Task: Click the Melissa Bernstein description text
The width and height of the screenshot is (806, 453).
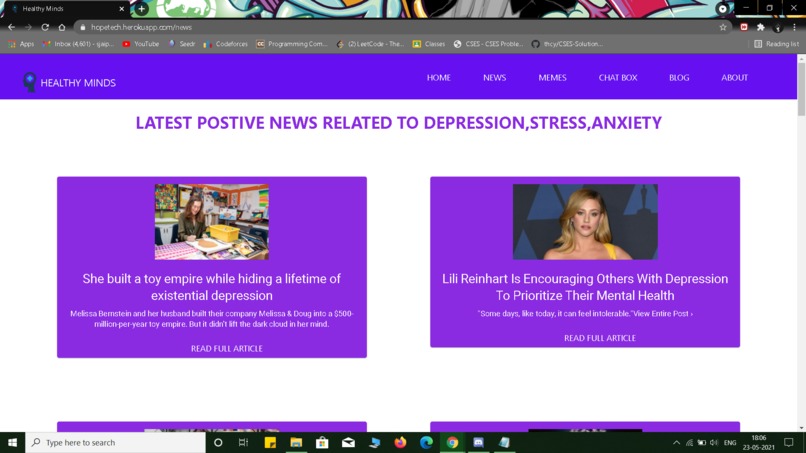Action: (x=212, y=319)
